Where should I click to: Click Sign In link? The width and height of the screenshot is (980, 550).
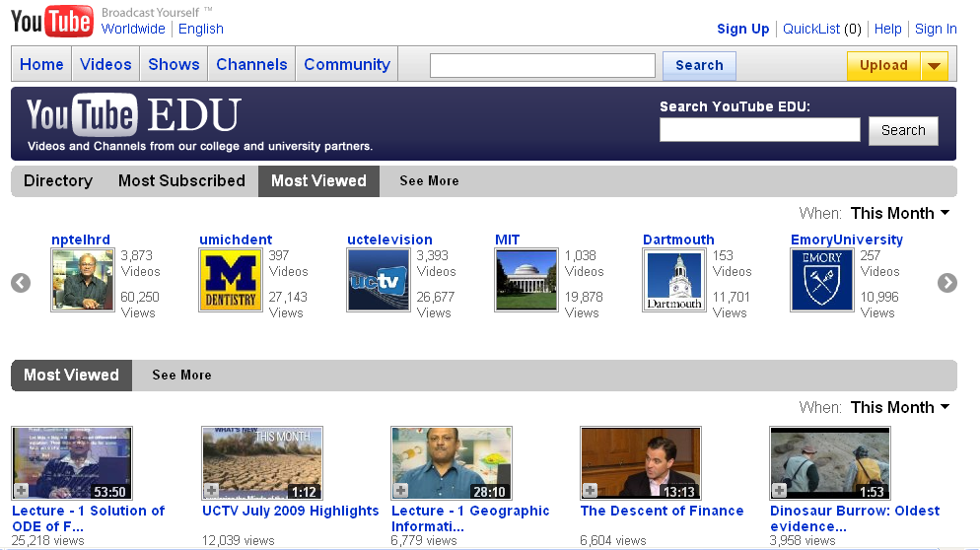(936, 29)
